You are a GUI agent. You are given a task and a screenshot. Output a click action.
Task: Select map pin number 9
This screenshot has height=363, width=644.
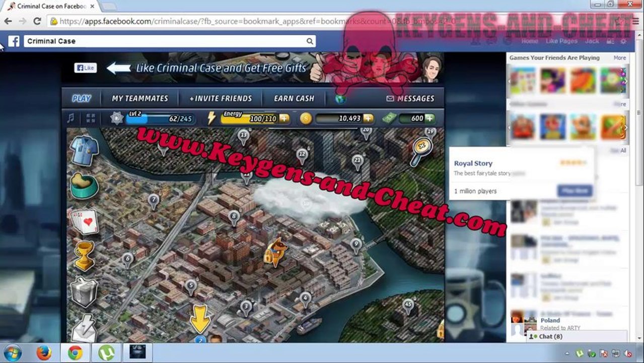click(x=356, y=246)
